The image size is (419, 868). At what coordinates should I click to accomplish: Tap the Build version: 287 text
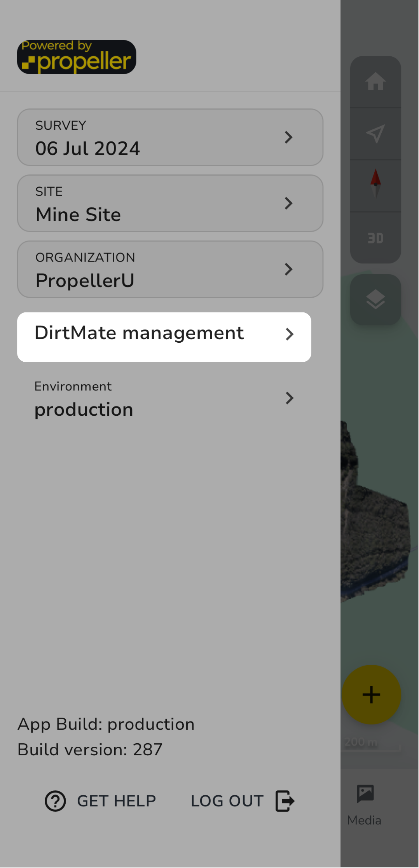click(x=90, y=749)
